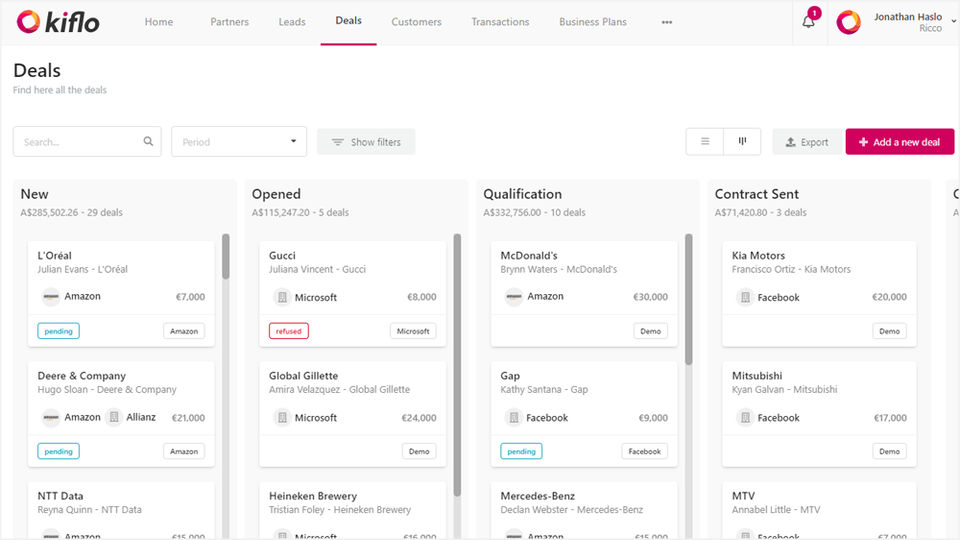This screenshot has height=540, width=960.
Task: Open the Business Plans tab
Action: 593,22
